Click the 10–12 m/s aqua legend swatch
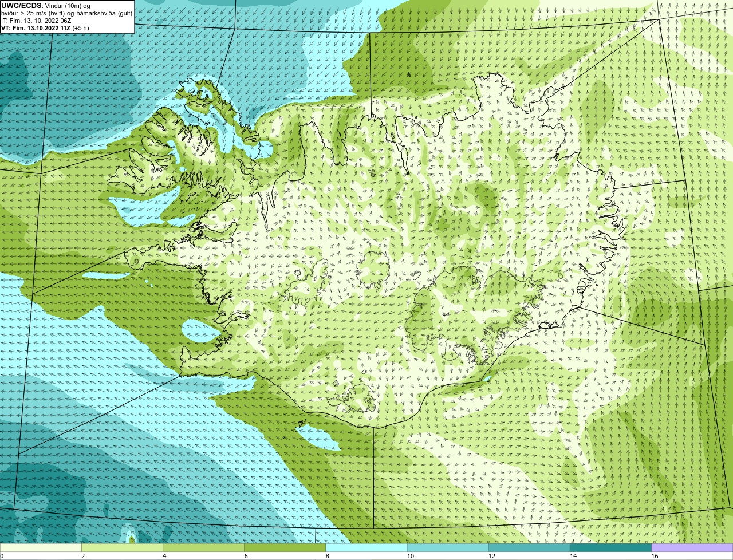Viewport: 733px width, 560px height. (448, 548)
